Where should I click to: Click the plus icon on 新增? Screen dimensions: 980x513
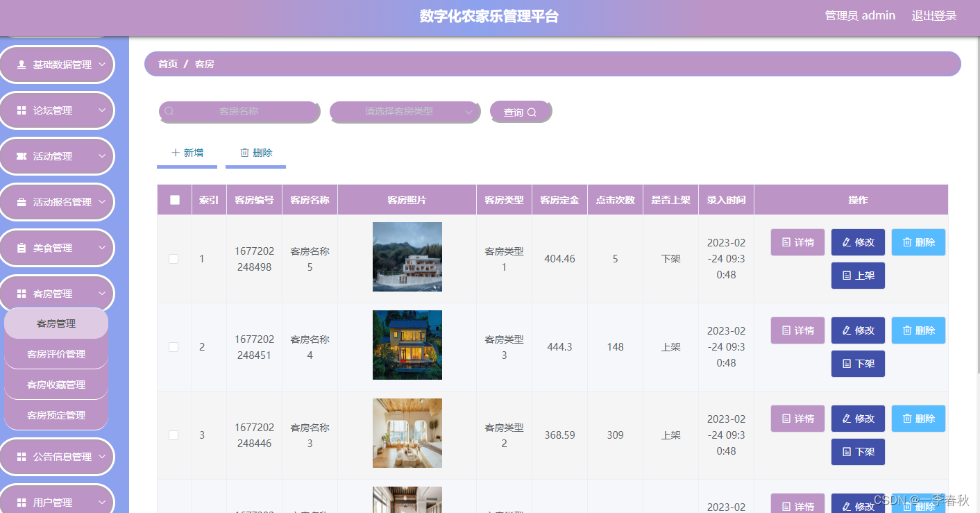pos(176,153)
